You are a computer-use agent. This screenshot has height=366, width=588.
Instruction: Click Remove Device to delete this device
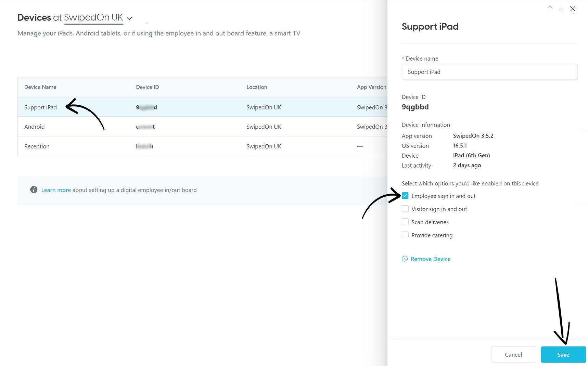(430, 259)
